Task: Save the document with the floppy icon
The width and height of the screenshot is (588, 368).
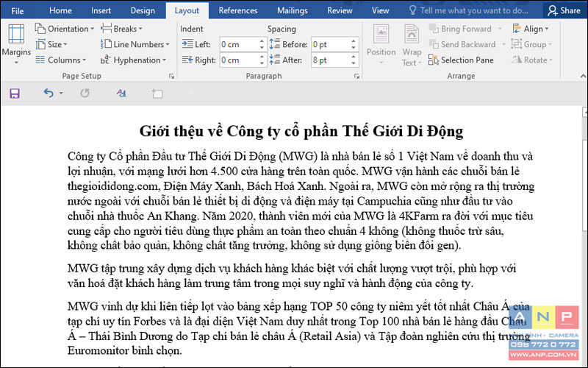Action: point(15,93)
